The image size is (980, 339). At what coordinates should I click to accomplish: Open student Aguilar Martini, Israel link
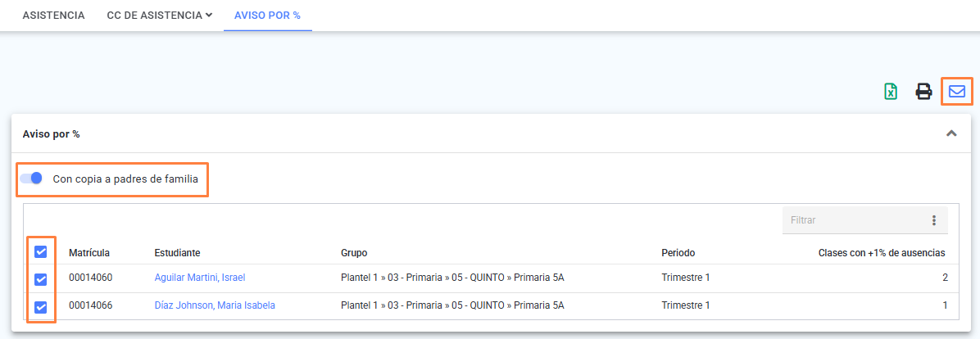click(x=199, y=278)
